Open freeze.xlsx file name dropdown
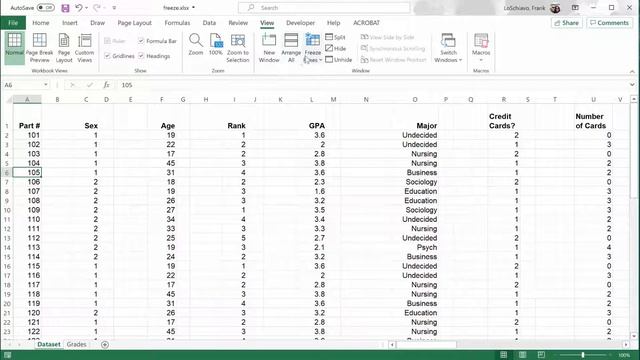 point(193,8)
